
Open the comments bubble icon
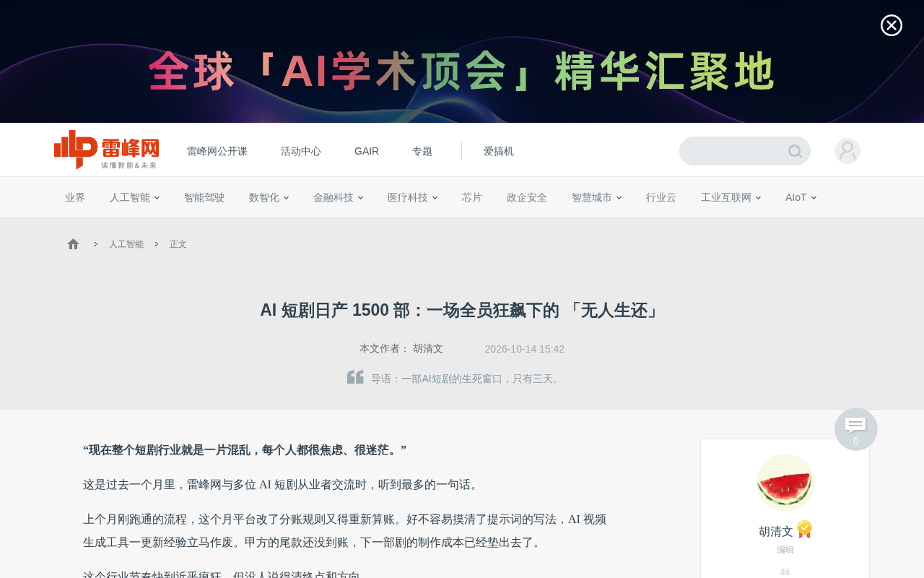(856, 428)
